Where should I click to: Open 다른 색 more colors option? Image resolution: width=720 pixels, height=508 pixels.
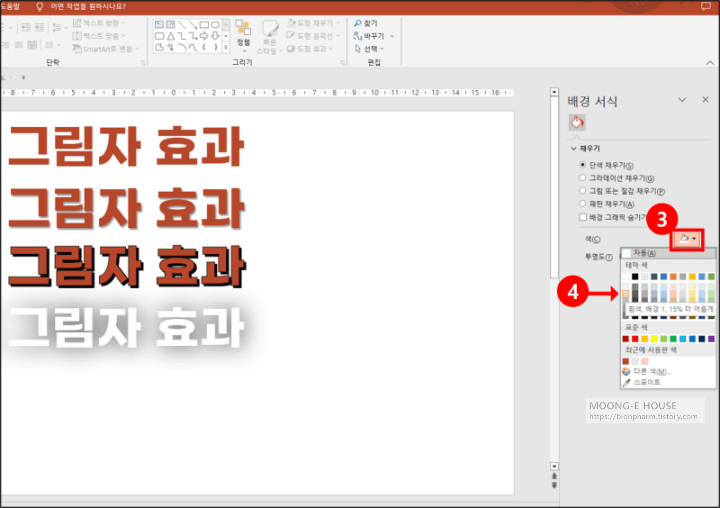click(647, 372)
